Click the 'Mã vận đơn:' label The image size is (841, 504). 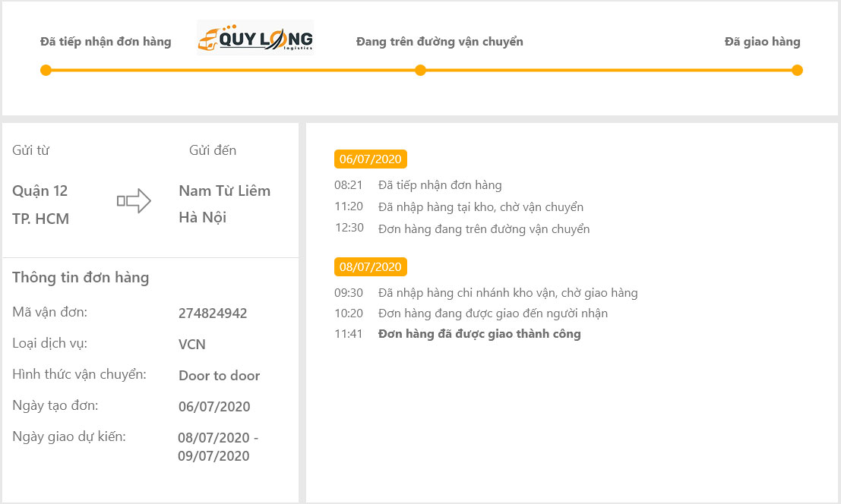(50, 312)
